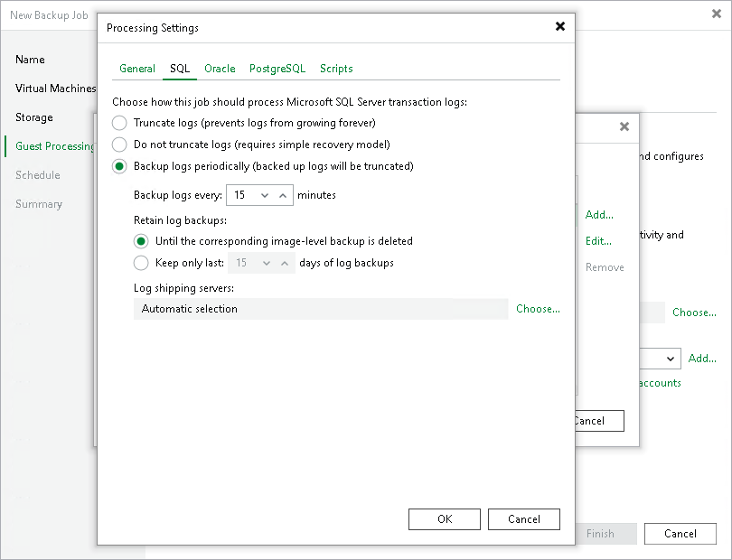The image size is (732, 560).
Task: Open the backup logs minutes dropdown
Action: coord(264,195)
